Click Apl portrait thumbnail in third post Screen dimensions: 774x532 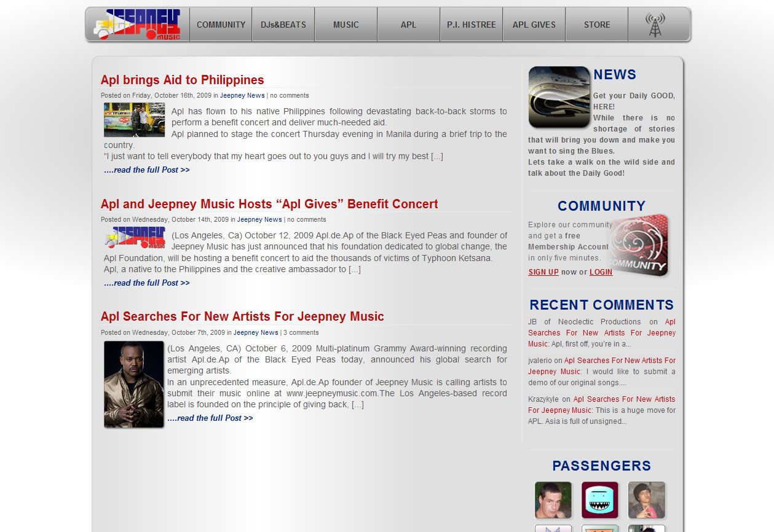(x=134, y=385)
